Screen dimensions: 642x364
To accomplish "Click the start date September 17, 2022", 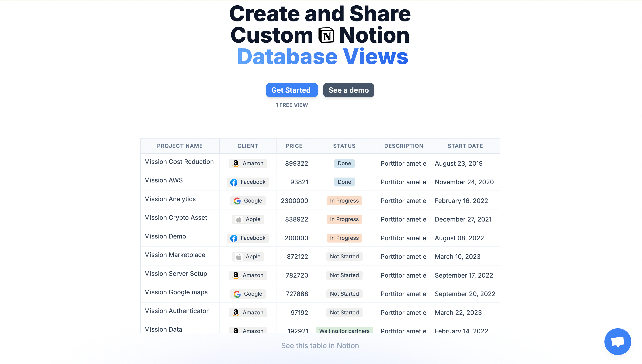I will [x=464, y=275].
